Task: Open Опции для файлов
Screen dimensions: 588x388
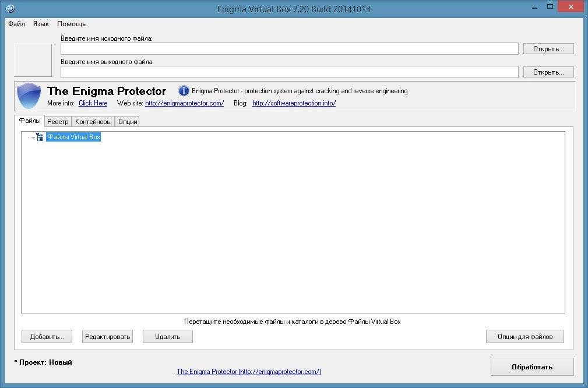Action: [x=525, y=337]
